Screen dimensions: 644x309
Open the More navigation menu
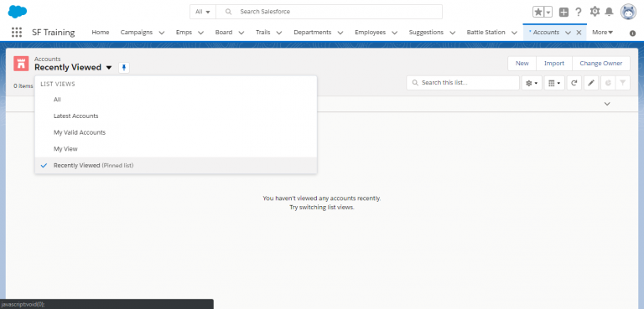click(x=603, y=32)
